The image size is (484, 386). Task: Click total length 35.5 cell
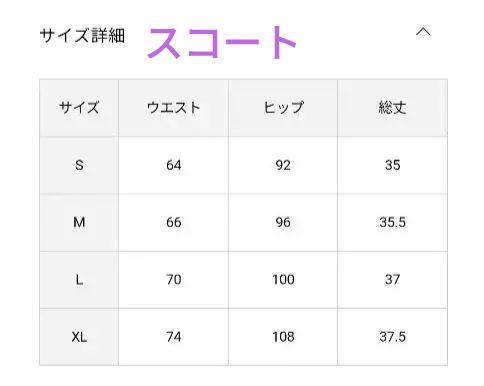(x=392, y=222)
